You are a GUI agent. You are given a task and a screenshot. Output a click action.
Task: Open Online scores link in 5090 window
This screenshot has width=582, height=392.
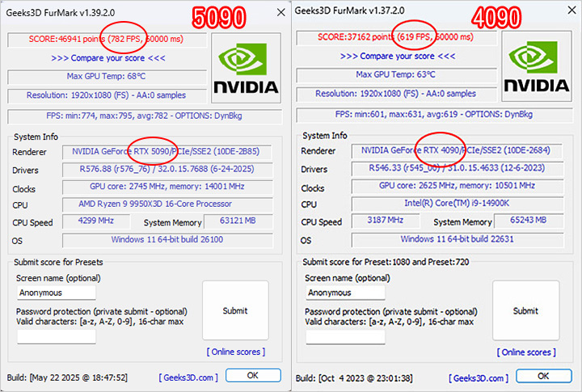click(x=236, y=352)
